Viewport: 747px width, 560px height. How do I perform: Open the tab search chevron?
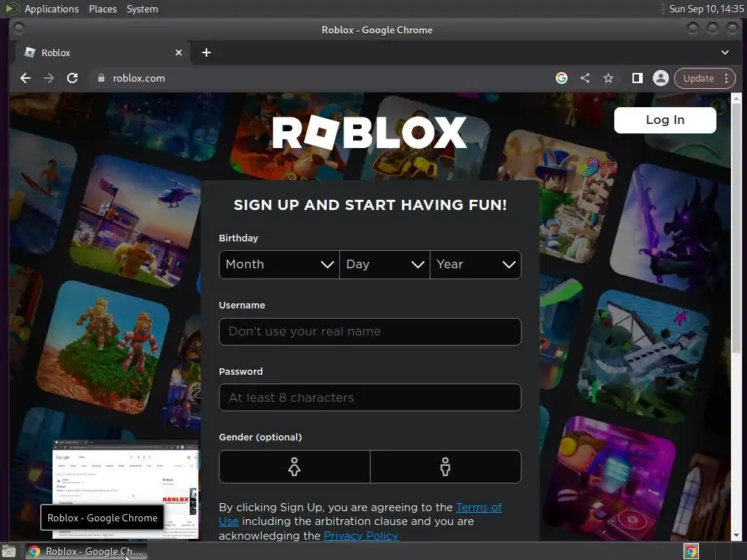pyautogui.click(x=724, y=52)
